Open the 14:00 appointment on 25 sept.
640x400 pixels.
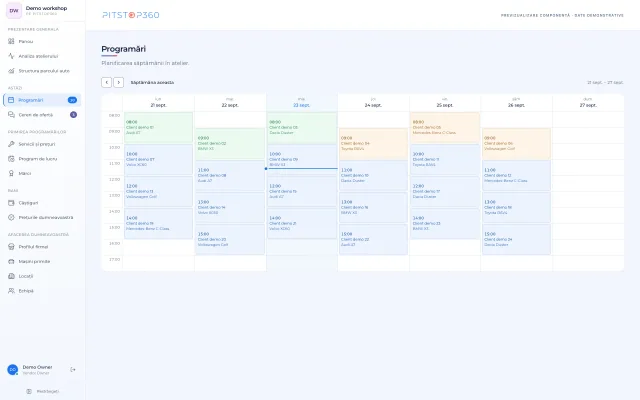coord(445,224)
